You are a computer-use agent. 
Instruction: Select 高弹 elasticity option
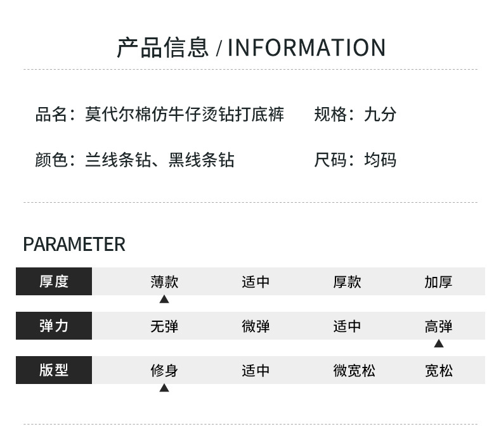pos(438,326)
